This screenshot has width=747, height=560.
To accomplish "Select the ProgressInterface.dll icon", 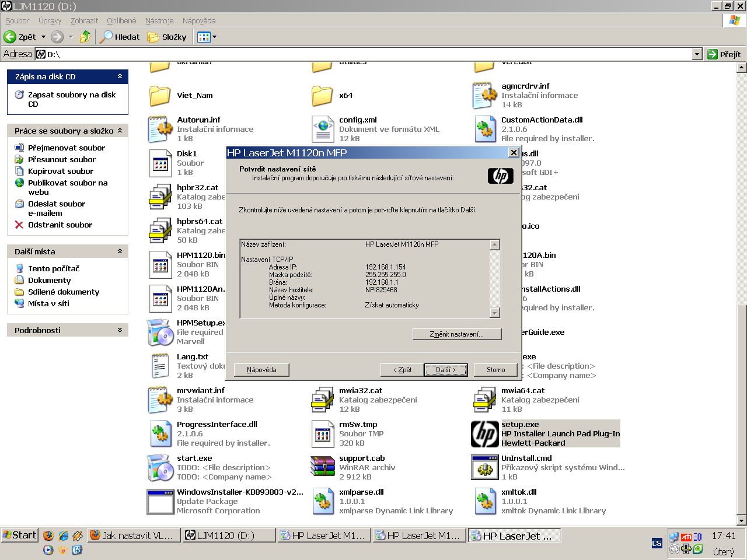I will [x=160, y=434].
